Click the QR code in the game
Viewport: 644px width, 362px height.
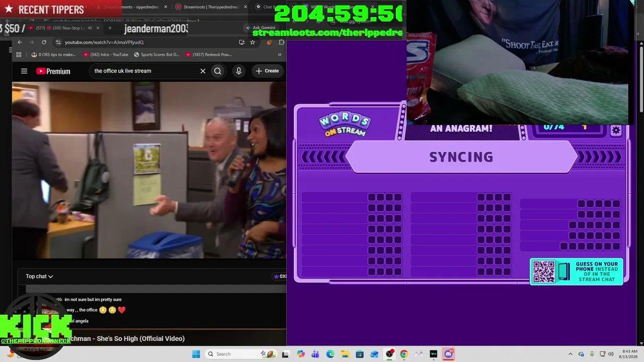click(543, 271)
